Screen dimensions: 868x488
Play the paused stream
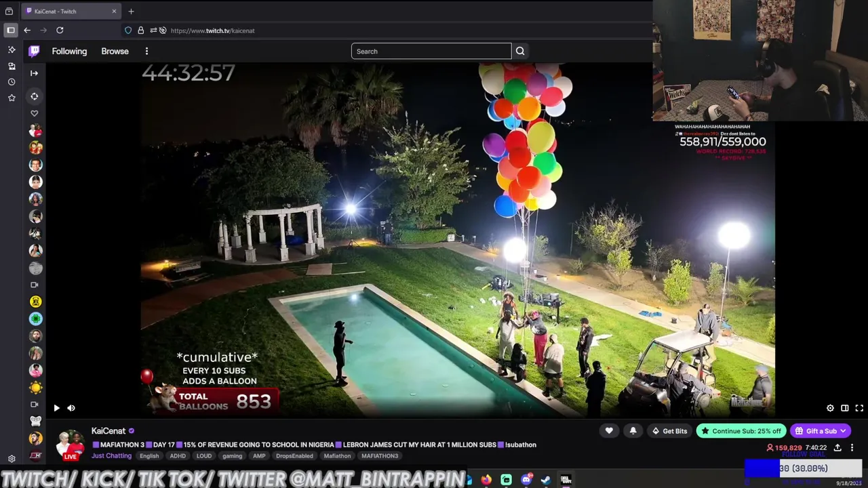[56, 408]
